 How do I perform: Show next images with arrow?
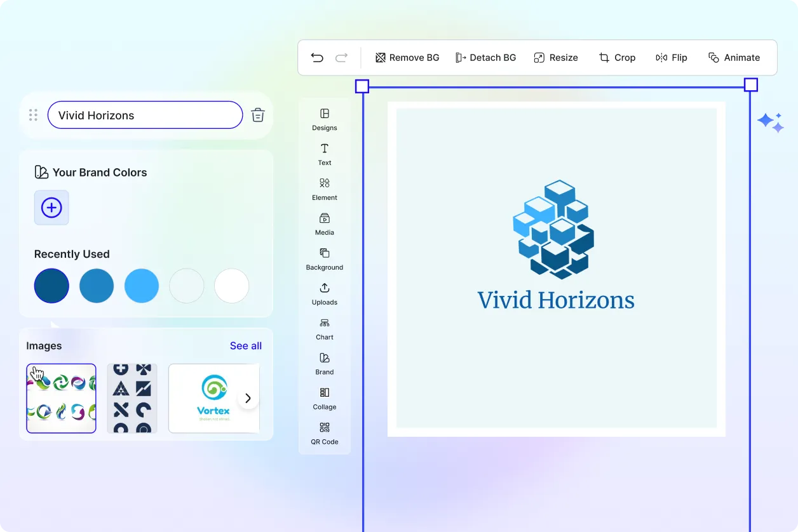click(248, 398)
